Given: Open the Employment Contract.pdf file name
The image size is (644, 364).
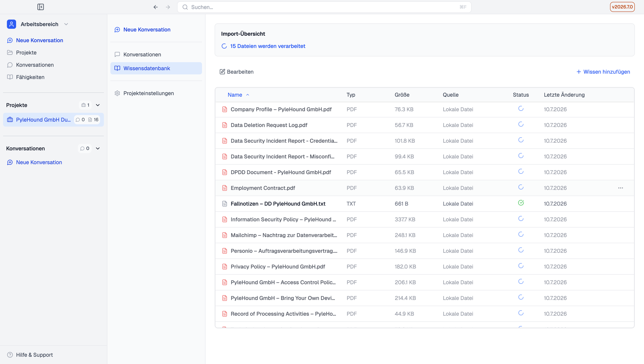Looking at the screenshot, I should (x=263, y=188).
